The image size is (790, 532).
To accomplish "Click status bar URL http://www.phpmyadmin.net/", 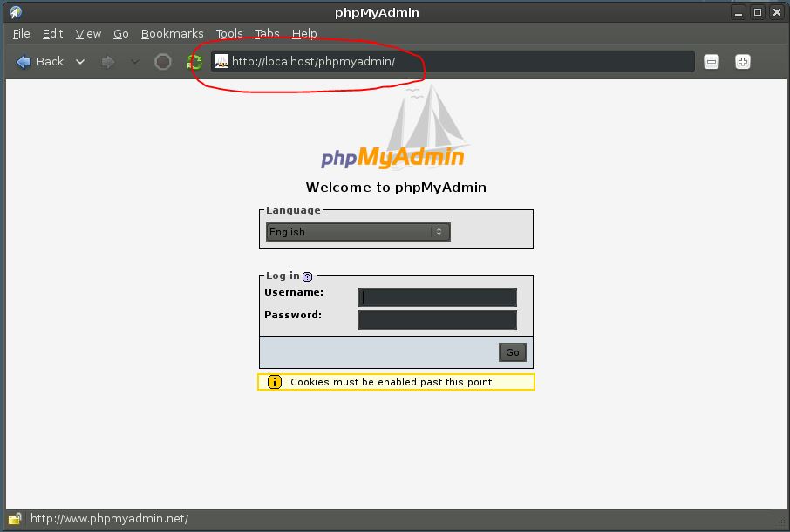I will click(109, 518).
